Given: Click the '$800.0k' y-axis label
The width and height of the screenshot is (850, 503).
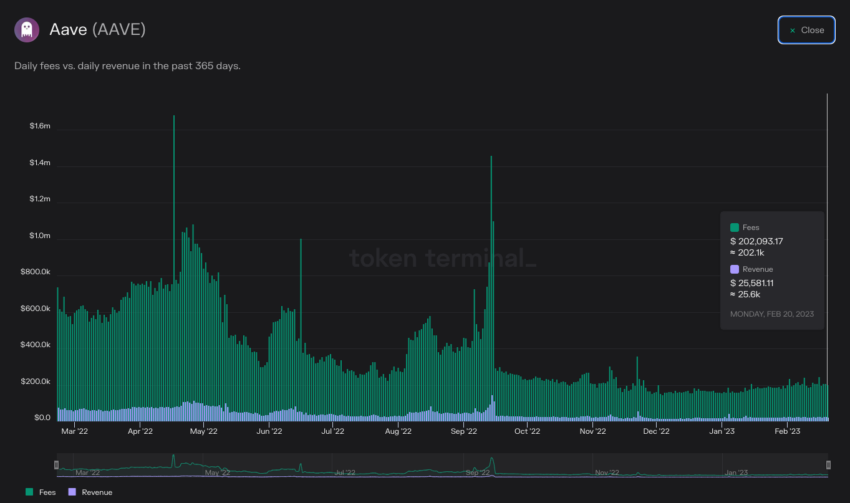Looking at the screenshot, I should (35, 272).
